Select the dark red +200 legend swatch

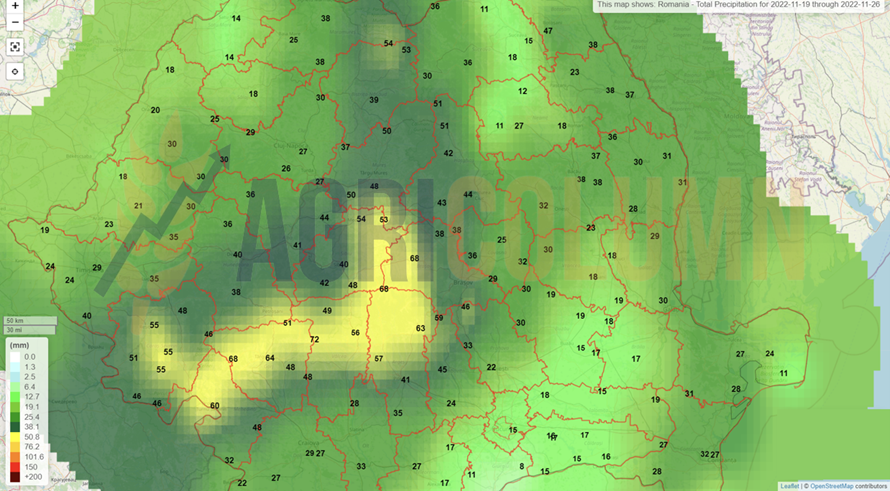14,479
